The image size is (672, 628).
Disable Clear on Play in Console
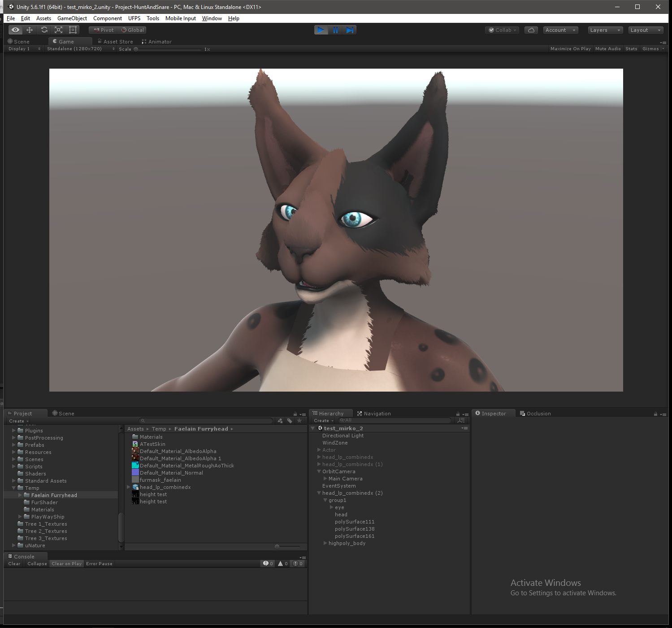coord(66,564)
